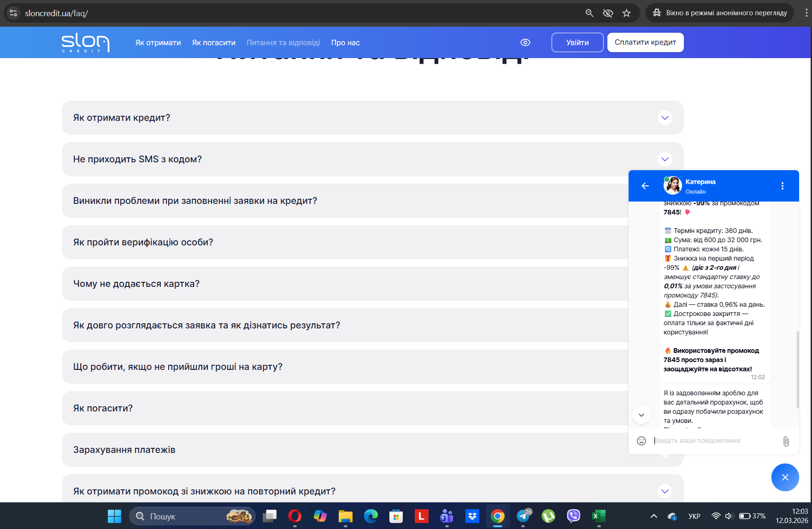Open Excel from the taskbar
812x529 pixels.
pos(599,516)
